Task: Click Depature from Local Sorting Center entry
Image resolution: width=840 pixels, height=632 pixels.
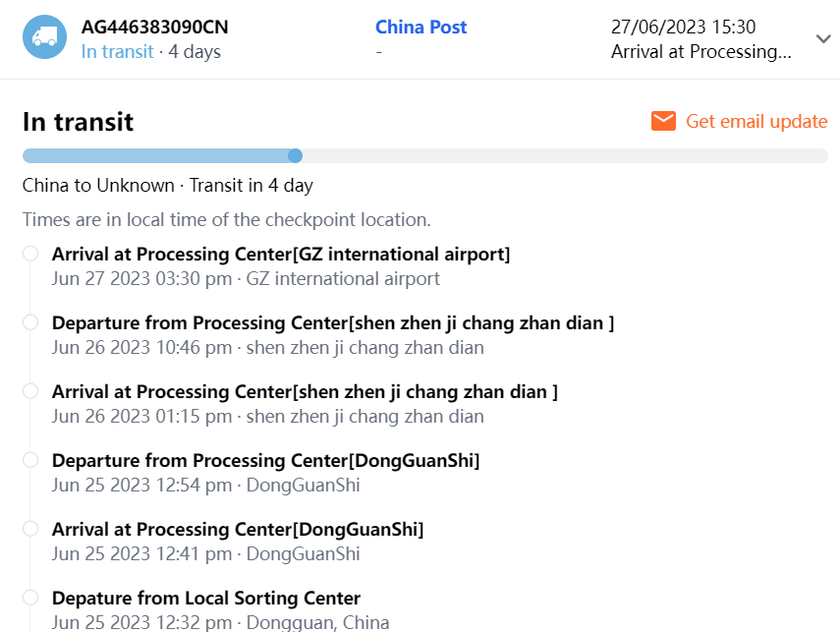Action: coord(206,599)
